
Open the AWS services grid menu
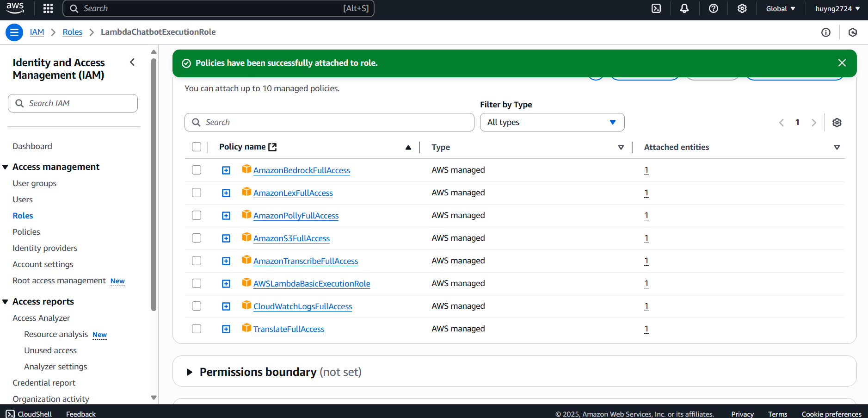[48, 8]
